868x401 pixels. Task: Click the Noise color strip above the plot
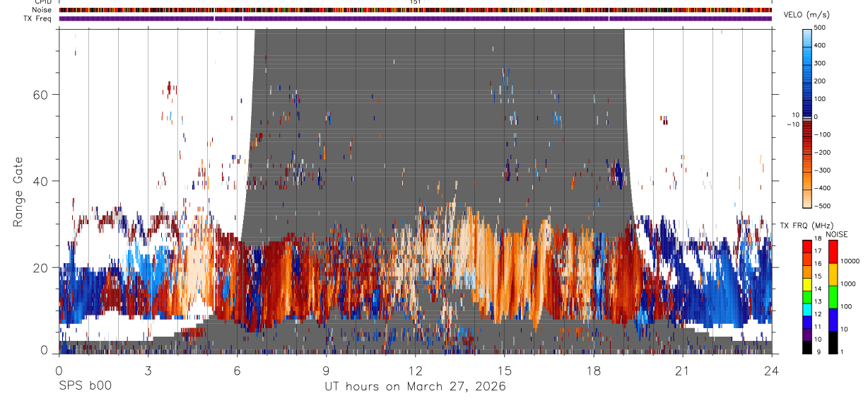[416, 10]
